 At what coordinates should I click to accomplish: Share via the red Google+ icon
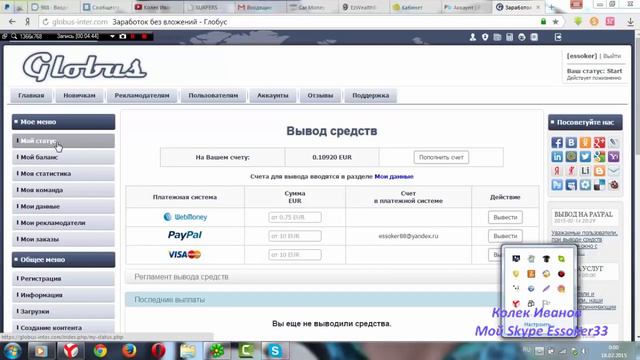coord(599,142)
